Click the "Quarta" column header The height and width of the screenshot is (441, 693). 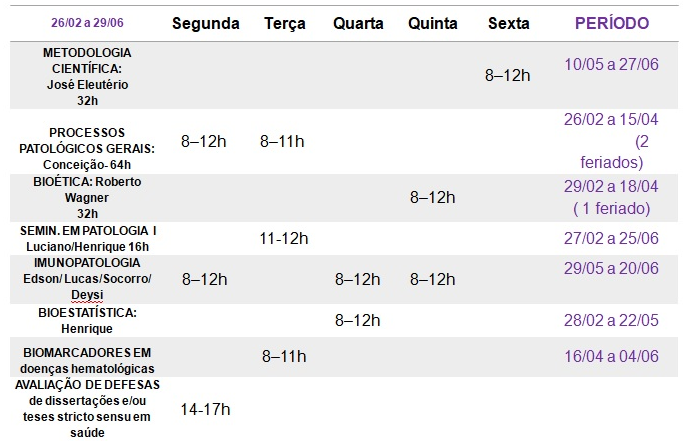coord(358,23)
